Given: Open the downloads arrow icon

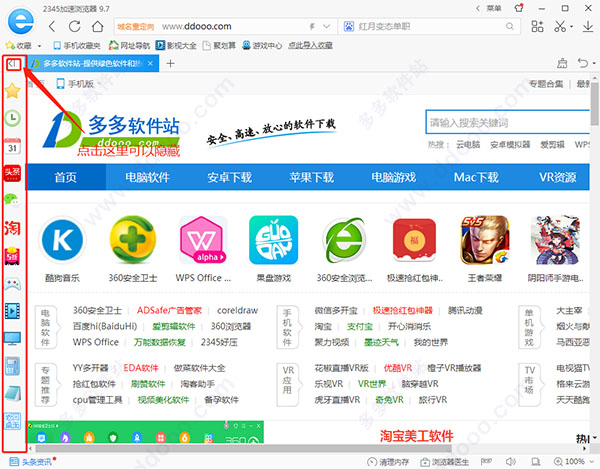Looking at the screenshot, I should [587, 26].
